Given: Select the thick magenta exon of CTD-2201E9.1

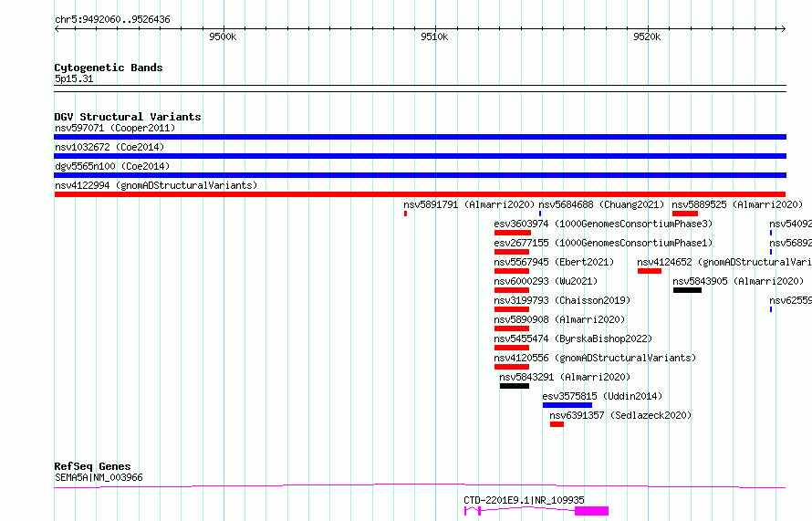Looking at the screenshot, I should pyautogui.click(x=591, y=511).
